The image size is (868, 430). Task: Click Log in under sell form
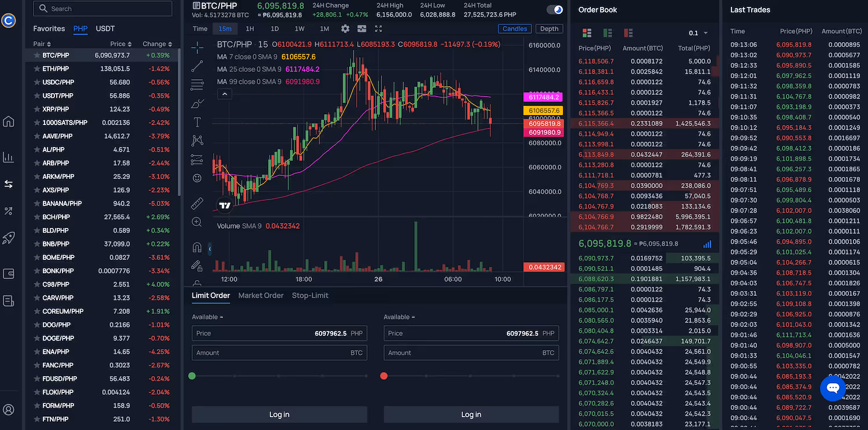point(471,414)
